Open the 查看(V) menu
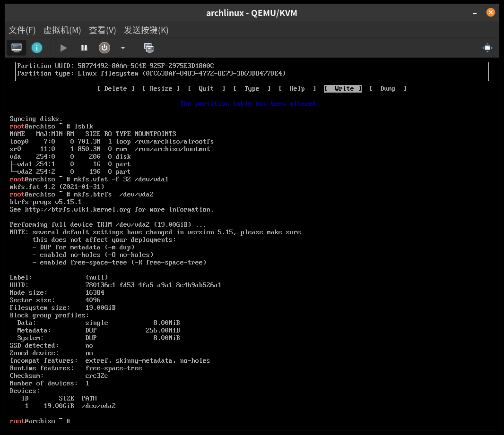Viewport: 504px width, 435px height. (x=102, y=30)
